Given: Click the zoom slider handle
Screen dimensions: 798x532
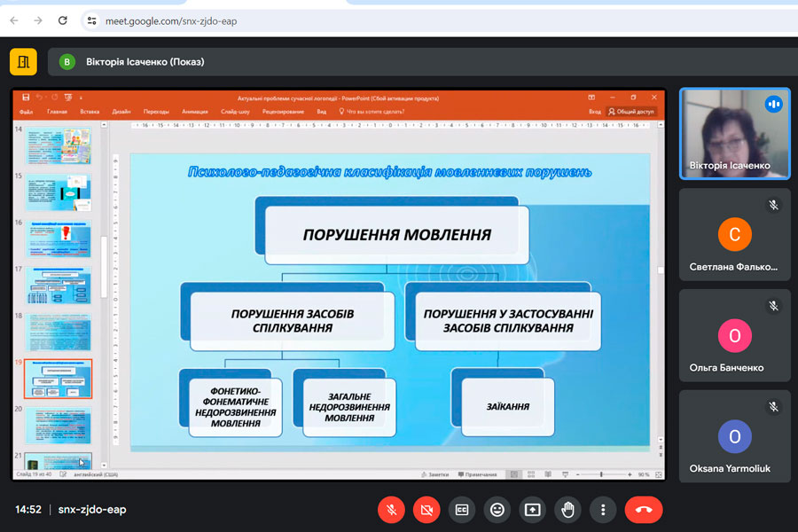Looking at the screenshot, I should pos(601,474).
